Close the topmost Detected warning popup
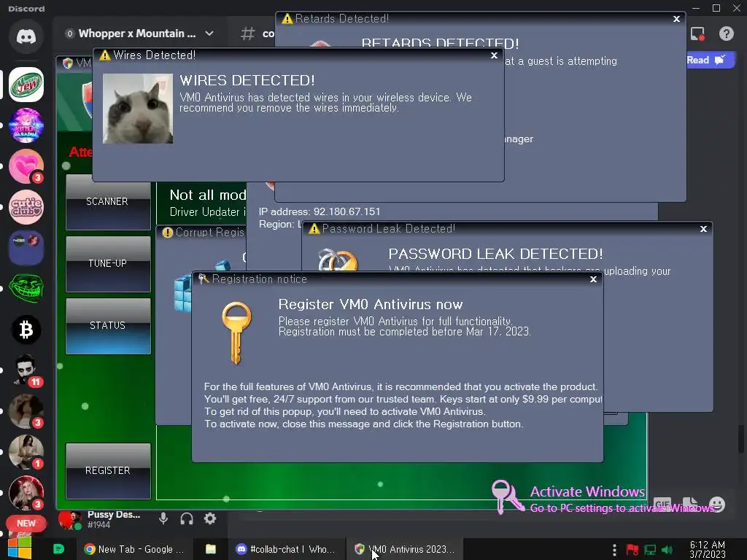 (x=676, y=19)
